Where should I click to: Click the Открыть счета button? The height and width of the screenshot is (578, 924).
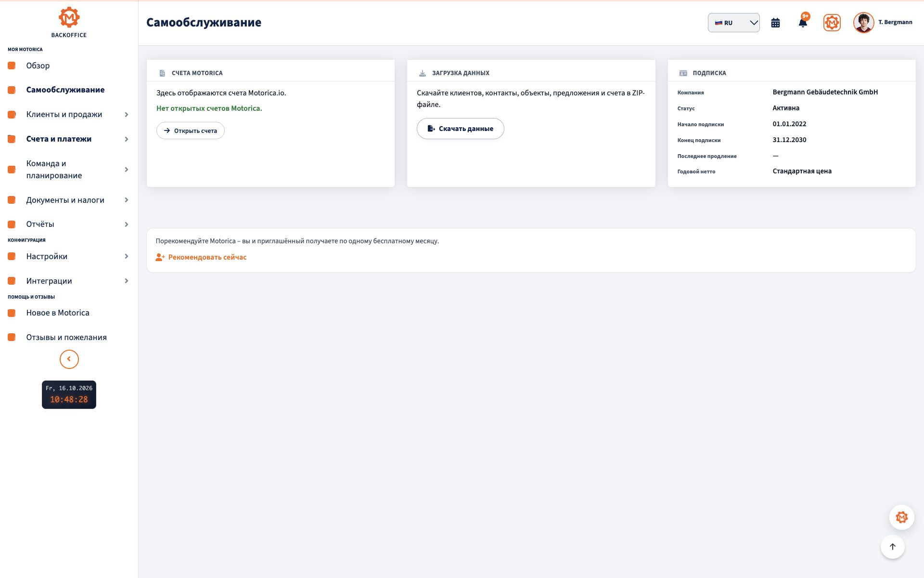191,131
